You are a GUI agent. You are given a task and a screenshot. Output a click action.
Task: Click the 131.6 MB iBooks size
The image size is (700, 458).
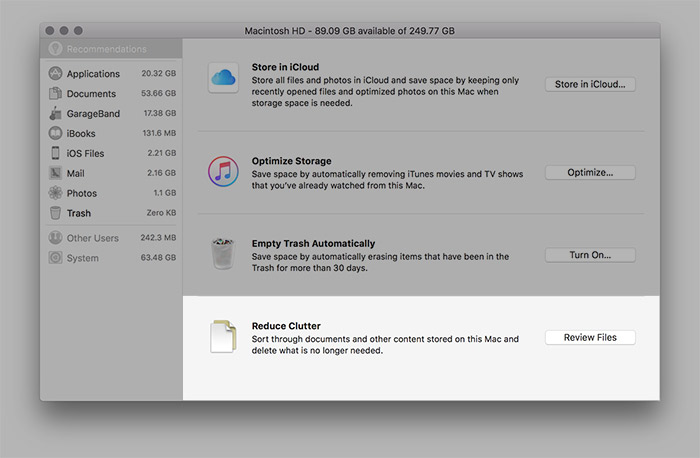pos(159,133)
